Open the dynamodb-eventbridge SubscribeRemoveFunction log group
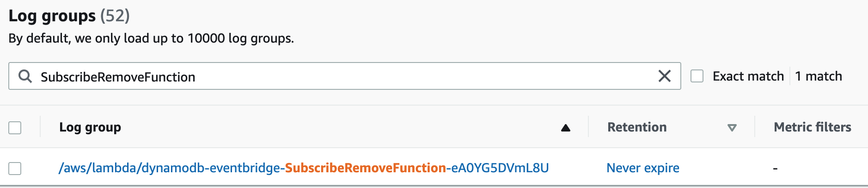The width and height of the screenshot is (868, 188). click(x=304, y=168)
